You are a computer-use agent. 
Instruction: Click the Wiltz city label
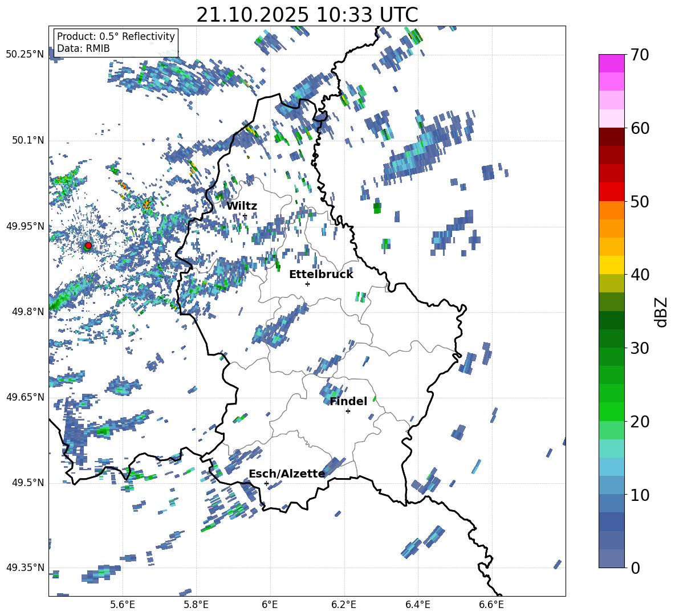[242, 206]
